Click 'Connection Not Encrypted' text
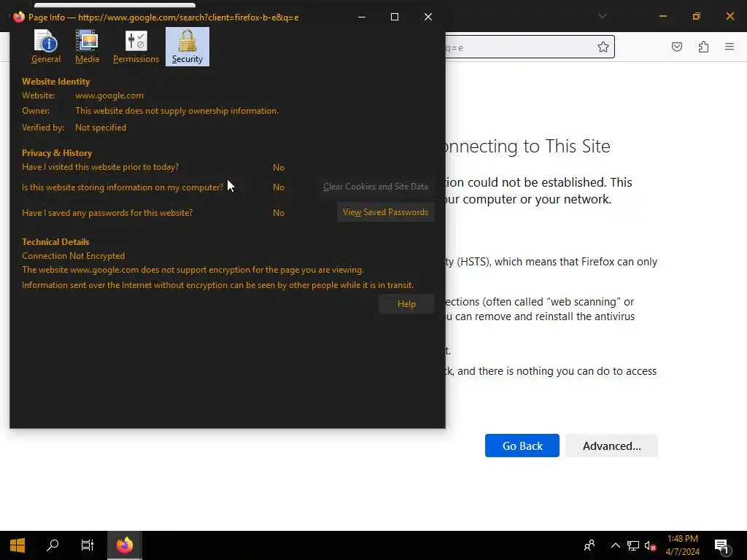 coord(74,256)
